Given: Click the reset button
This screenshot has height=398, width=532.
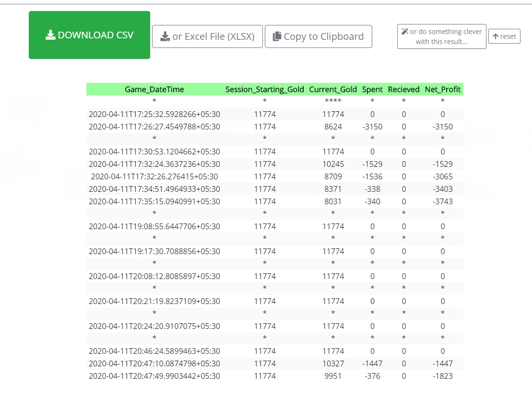Looking at the screenshot, I should coord(504,36).
